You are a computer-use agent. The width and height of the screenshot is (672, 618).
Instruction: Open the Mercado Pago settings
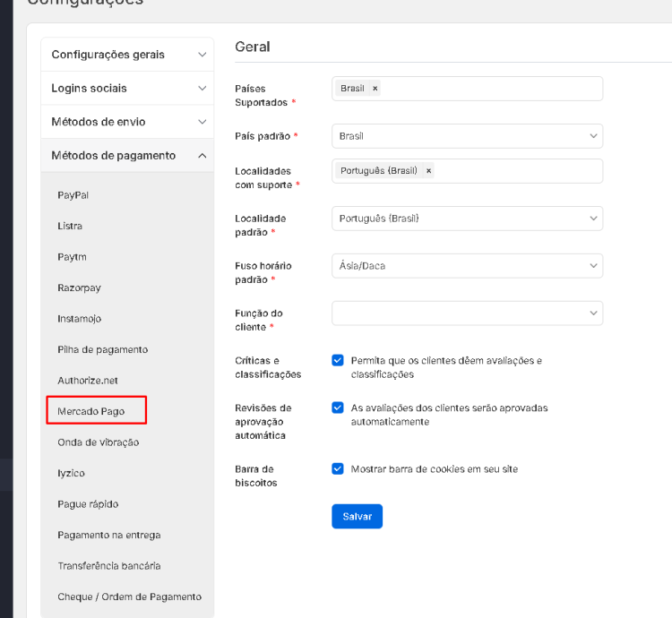point(91,411)
